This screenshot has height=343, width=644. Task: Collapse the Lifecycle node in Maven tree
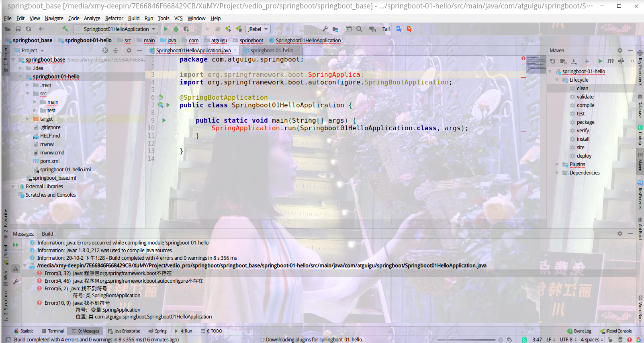[557, 80]
